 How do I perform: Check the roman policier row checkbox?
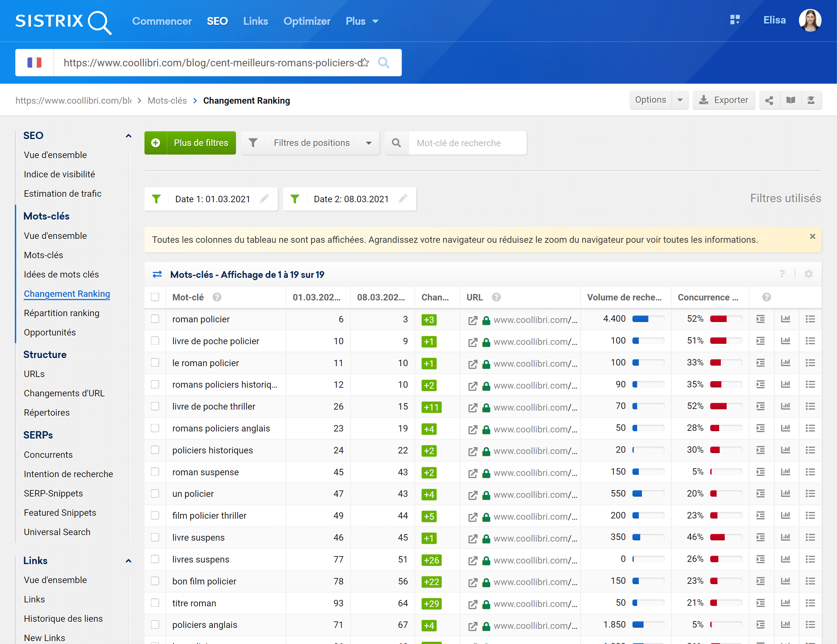tap(155, 319)
